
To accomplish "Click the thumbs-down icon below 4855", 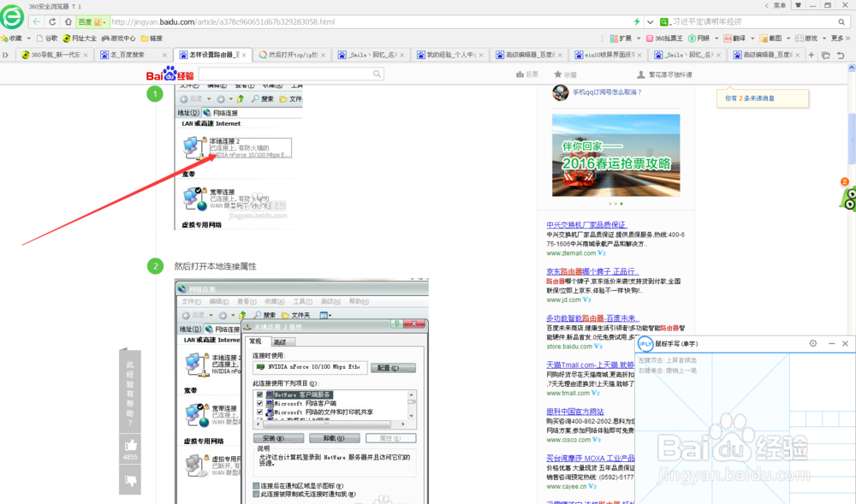I will pos(130,479).
